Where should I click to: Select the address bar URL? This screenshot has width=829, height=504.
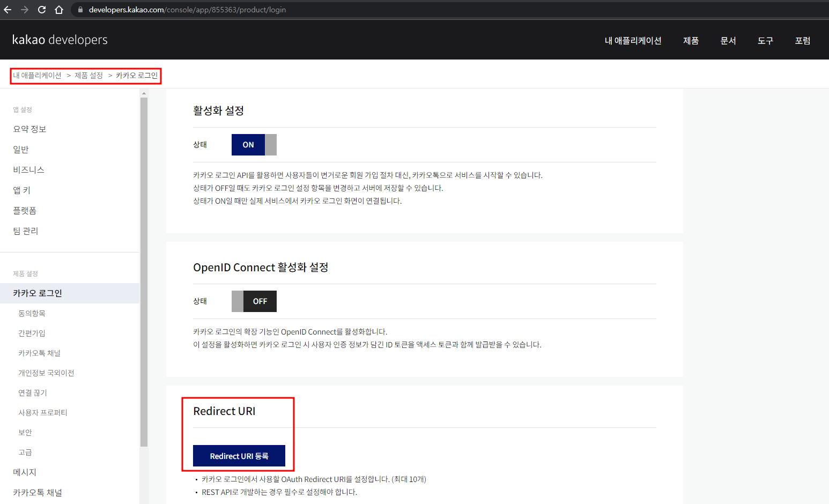[187, 10]
